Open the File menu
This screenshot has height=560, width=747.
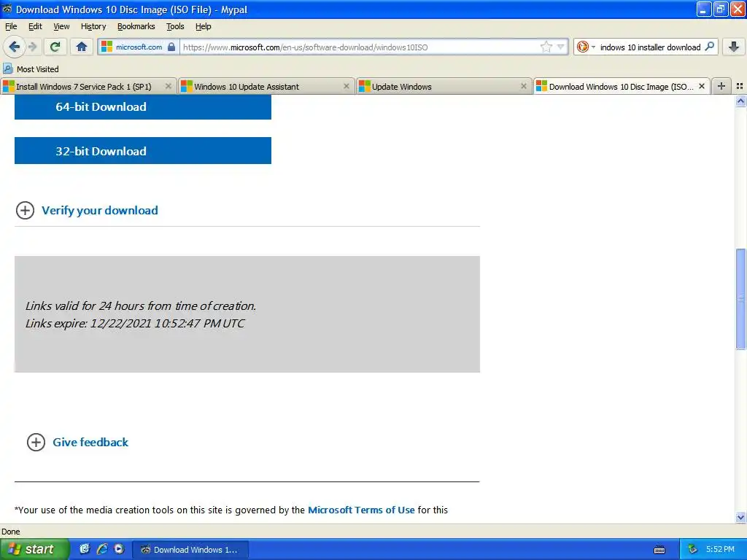coord(11,26)
